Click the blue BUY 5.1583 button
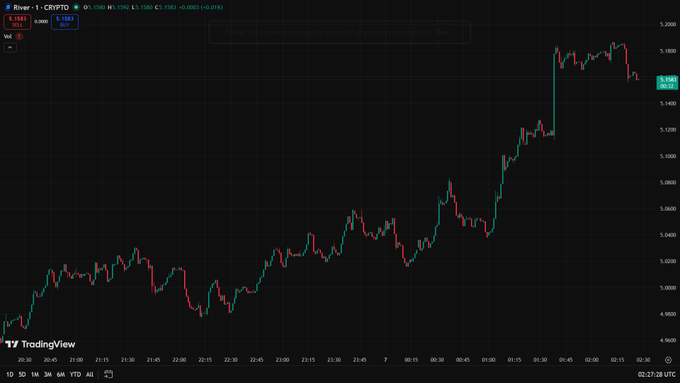This screenshot has height=383, width=680. click(65, 22)
